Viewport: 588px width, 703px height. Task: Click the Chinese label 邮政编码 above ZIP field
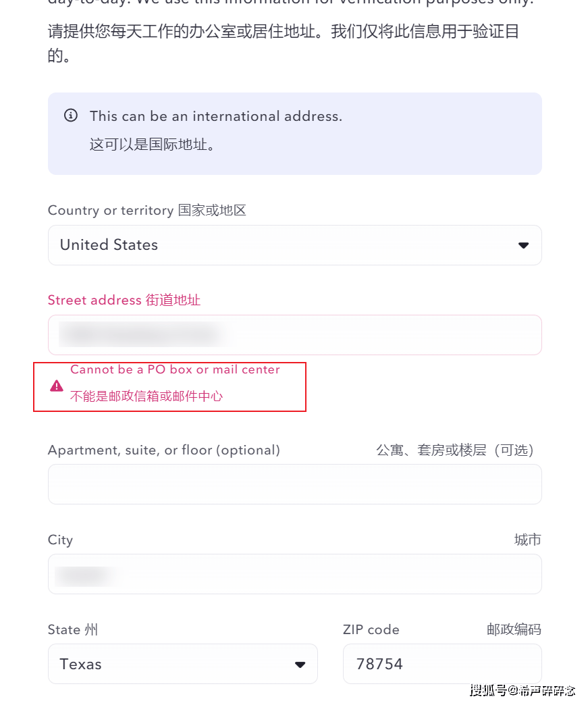(x=514, y=630)
